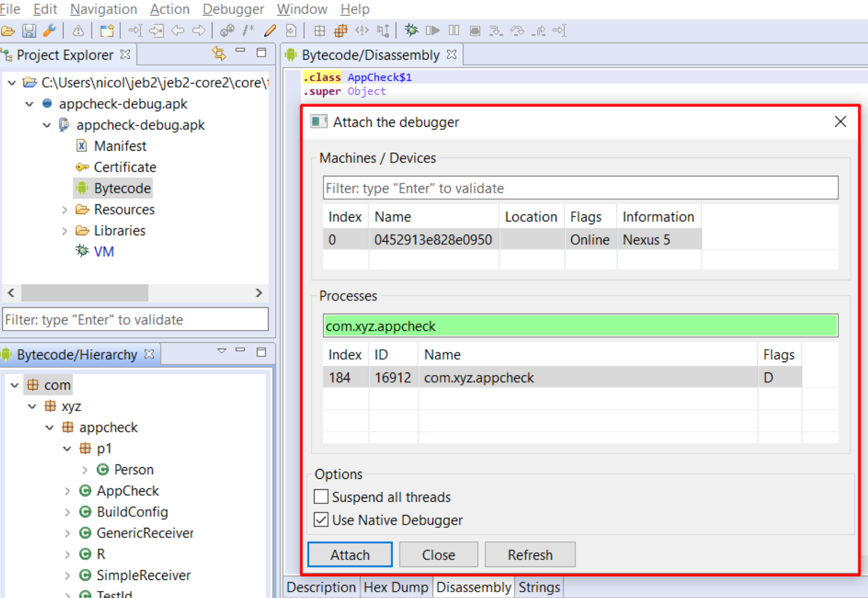
Task: Switch to the Description tab
Action: point(321,587)
